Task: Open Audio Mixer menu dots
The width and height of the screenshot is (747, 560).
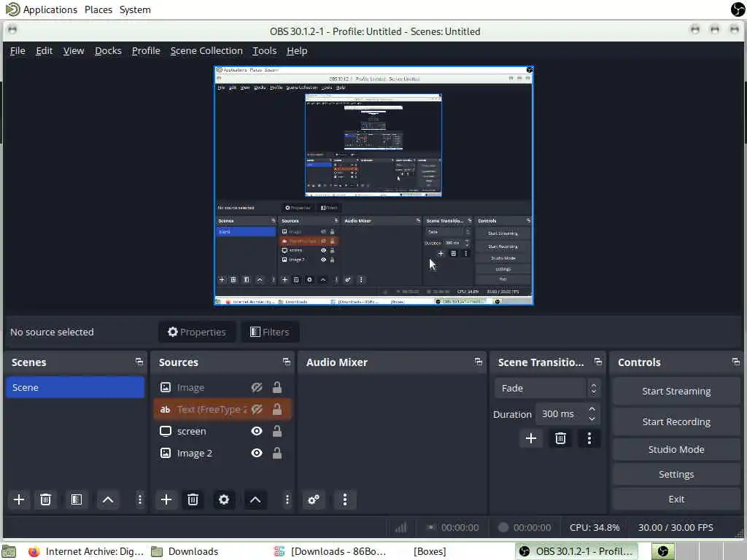Action: [345, 499]
